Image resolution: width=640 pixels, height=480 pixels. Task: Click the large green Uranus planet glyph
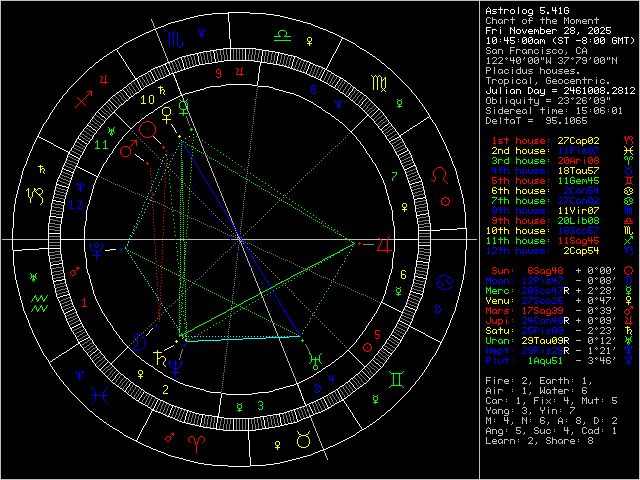[x=316, y=361]
